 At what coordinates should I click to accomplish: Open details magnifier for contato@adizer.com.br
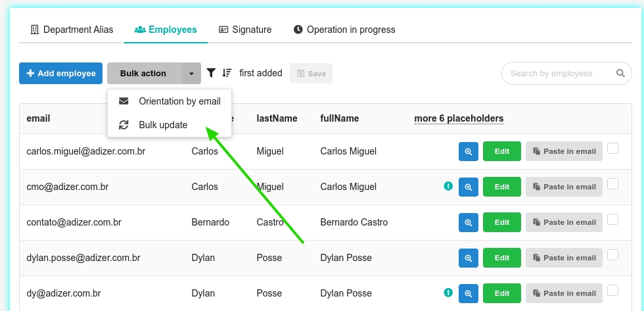pyautogui.click(x=468, y=222)
